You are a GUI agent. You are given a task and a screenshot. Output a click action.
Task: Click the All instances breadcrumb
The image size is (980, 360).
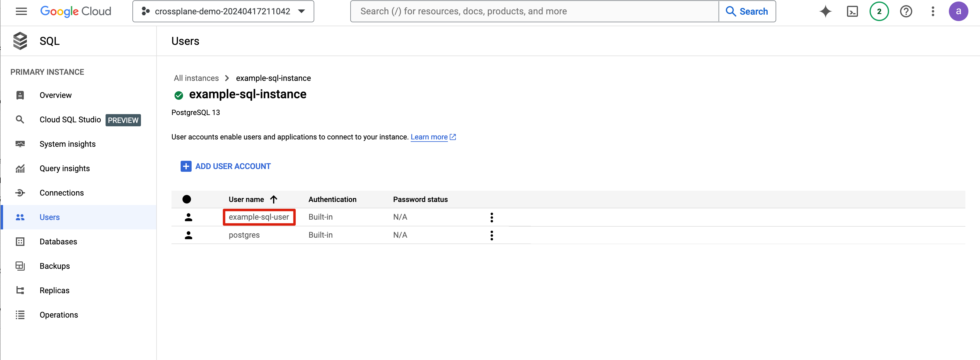196,78
